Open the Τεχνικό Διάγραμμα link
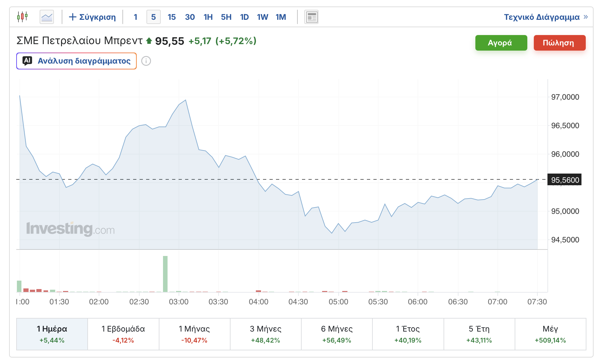 pos(541,17)
